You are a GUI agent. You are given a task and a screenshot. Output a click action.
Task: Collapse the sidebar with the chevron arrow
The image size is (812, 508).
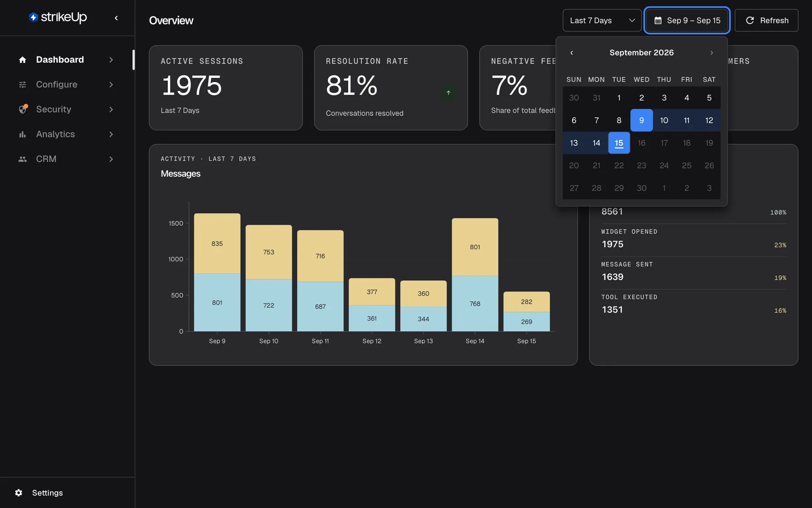[x=116, y=18]
